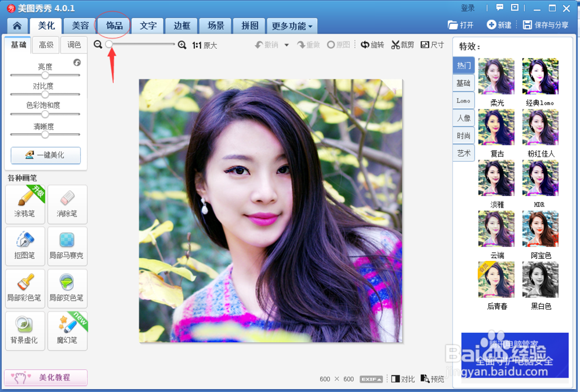Adjust the 亮度 brightness slider
Viewport: 580px width, 392px height.
[45, 75]
